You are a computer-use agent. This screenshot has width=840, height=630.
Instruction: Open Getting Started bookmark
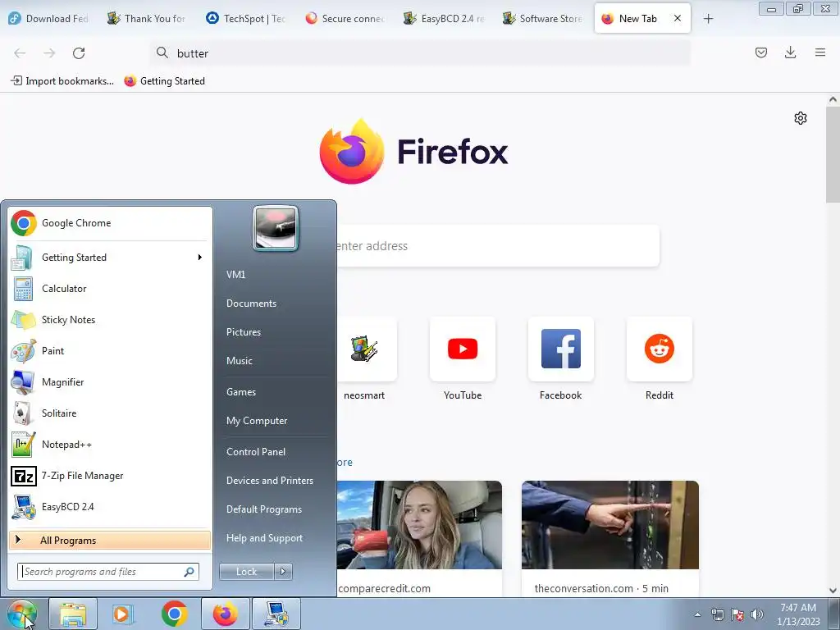tap(164, 81)
